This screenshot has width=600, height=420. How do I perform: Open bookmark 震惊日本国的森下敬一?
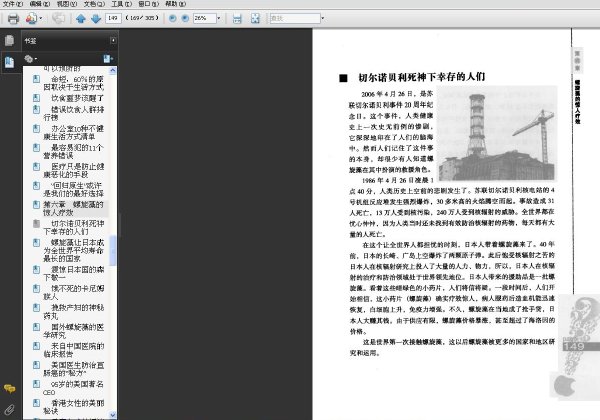(x=73, y=273)
